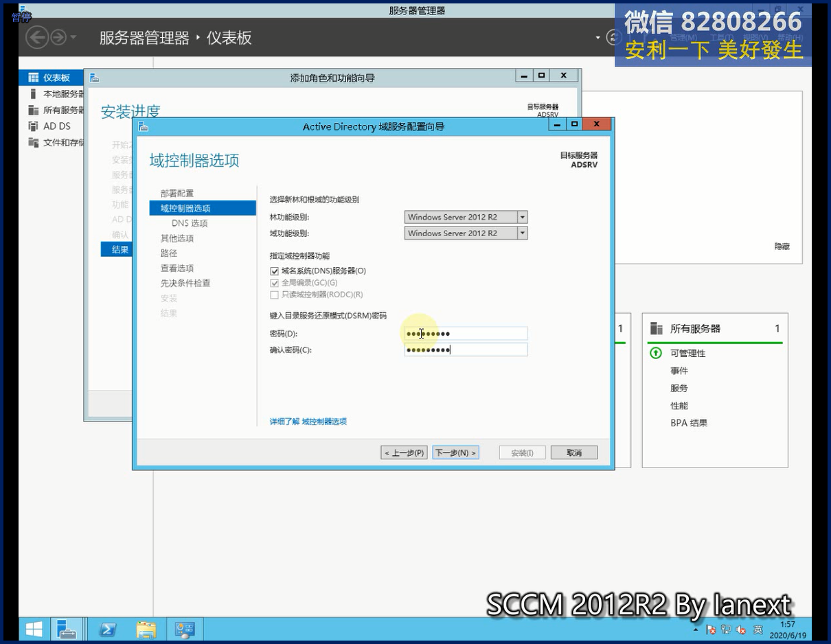The image size is (831, 644).
Task: Go to 其他选项 wizard step
Action: click(x=177, y=238)
